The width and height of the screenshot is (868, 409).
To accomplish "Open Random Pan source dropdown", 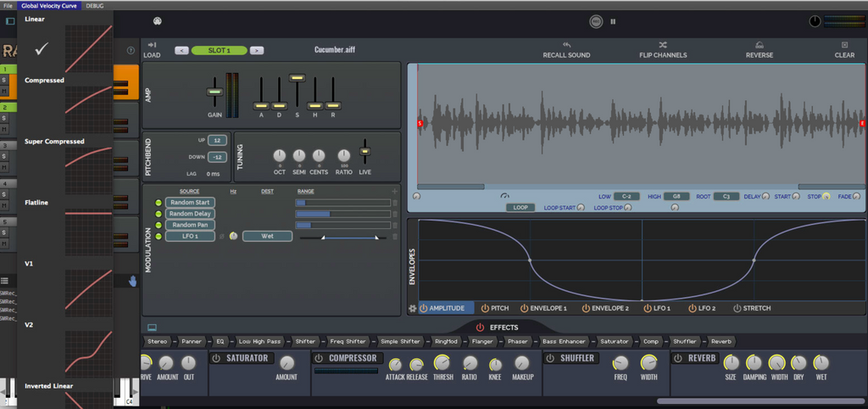I will (x=190, y=225).
